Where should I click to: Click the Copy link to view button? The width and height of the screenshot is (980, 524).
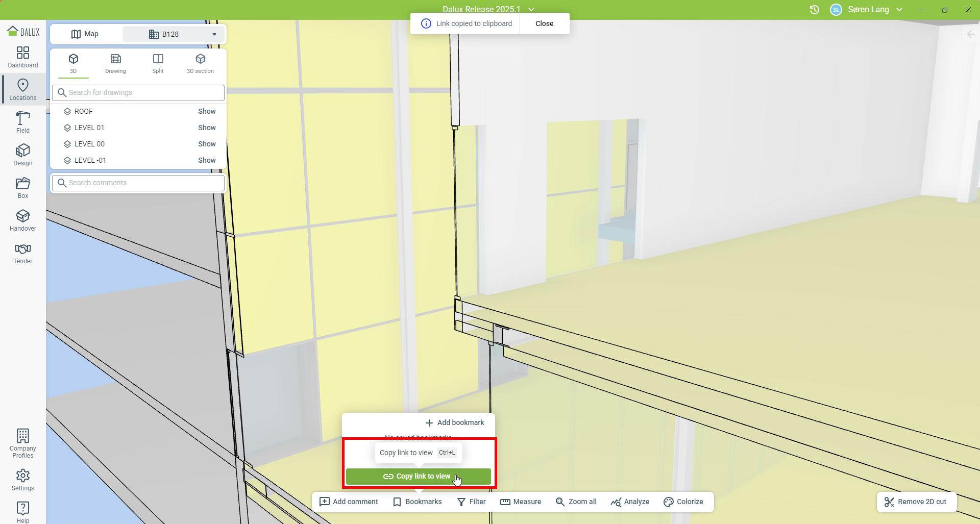418,476
